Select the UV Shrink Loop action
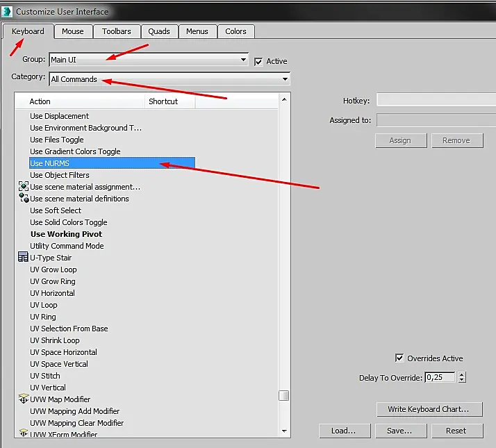Image resolution: width=496 pixels, height=448 pixels. pyautogui.click(x=55, y=340)
